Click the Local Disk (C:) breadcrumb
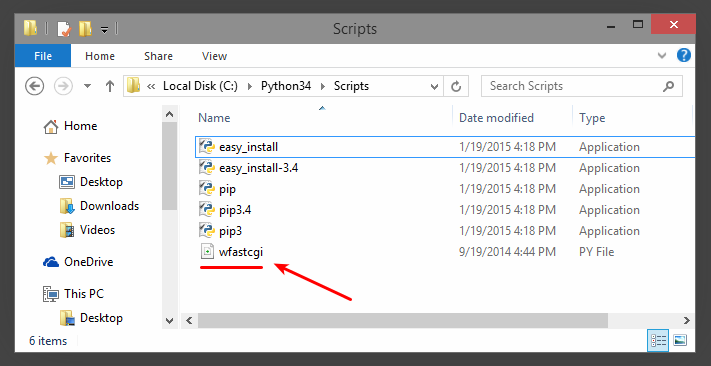 [200, 86]
